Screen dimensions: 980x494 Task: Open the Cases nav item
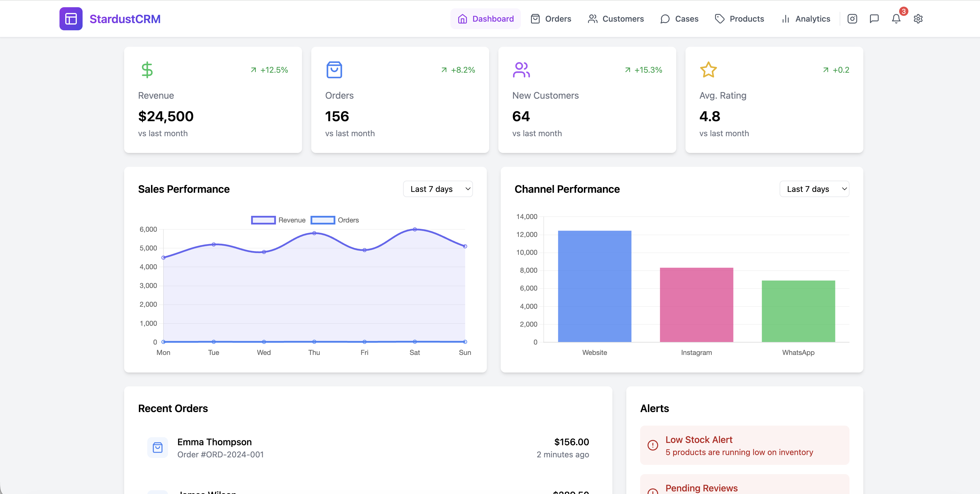(679, 19)
